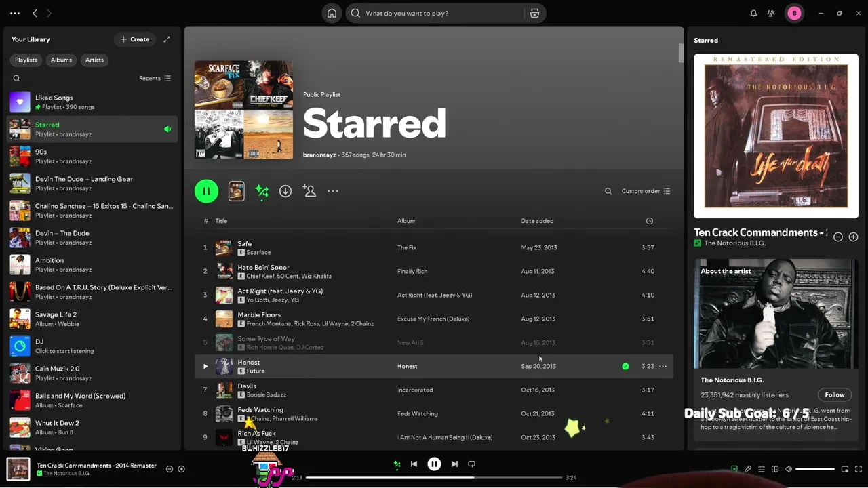Screen dimensions: 868x488
Task: Pause playback in the player bar
Action: click(434, 464)
